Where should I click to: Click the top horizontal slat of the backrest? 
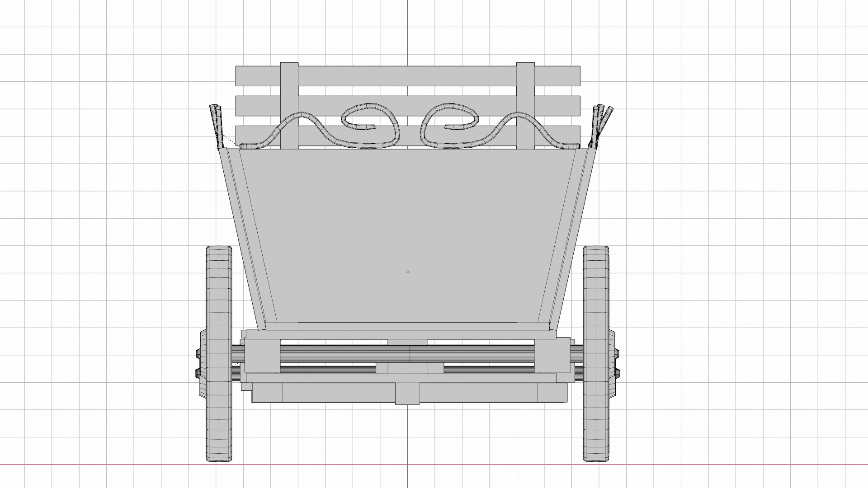click(x=407, y=76)
